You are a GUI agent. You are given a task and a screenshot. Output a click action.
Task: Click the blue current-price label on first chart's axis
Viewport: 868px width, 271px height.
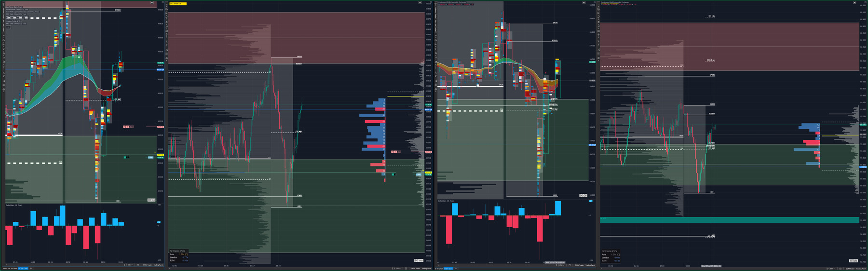[160, 70]
